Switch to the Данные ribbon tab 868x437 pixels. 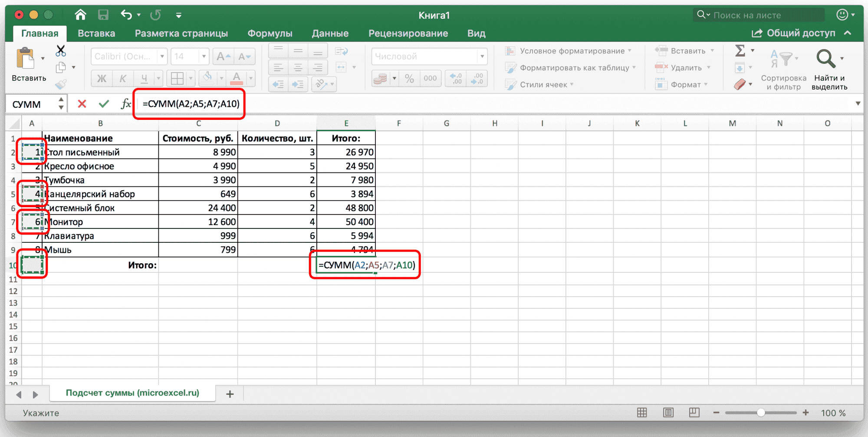330,33
